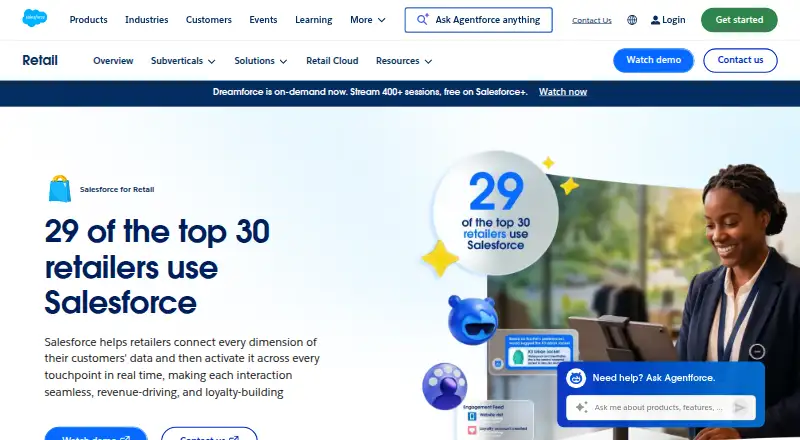Screen dimensions: 800x440
Task: Focus the Ask Agentforce anything search field
Action: [x=479, y=20]
